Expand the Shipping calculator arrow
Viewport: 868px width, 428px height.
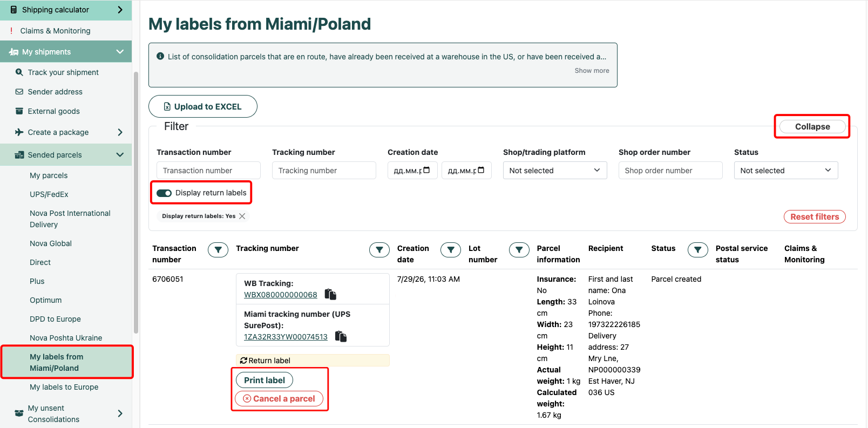pyautogui.click(x=120, y=10)
